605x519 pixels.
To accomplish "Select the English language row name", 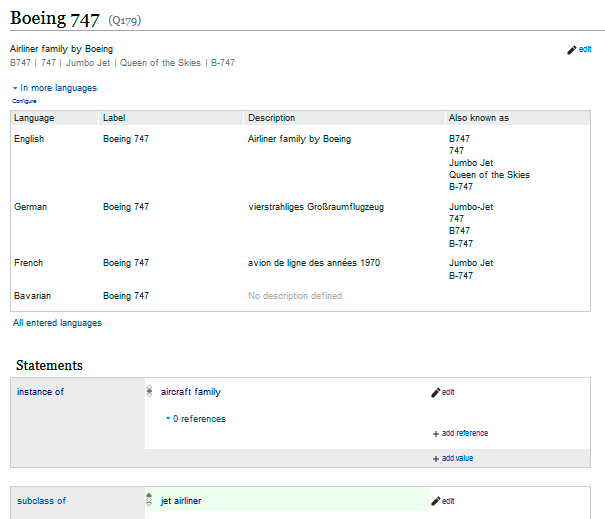I will point(29,139).
